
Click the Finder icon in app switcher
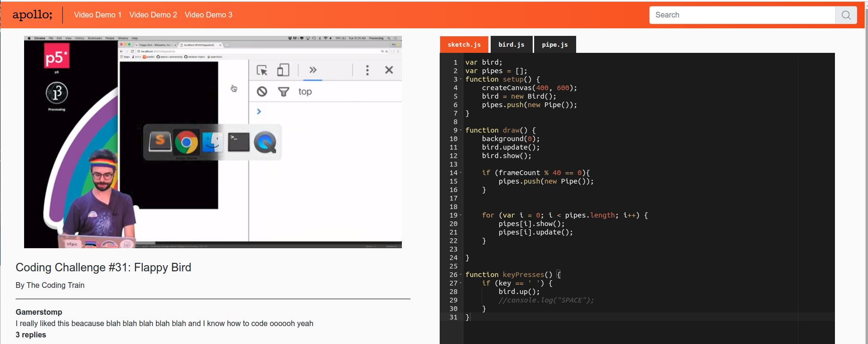coord(213,142)
